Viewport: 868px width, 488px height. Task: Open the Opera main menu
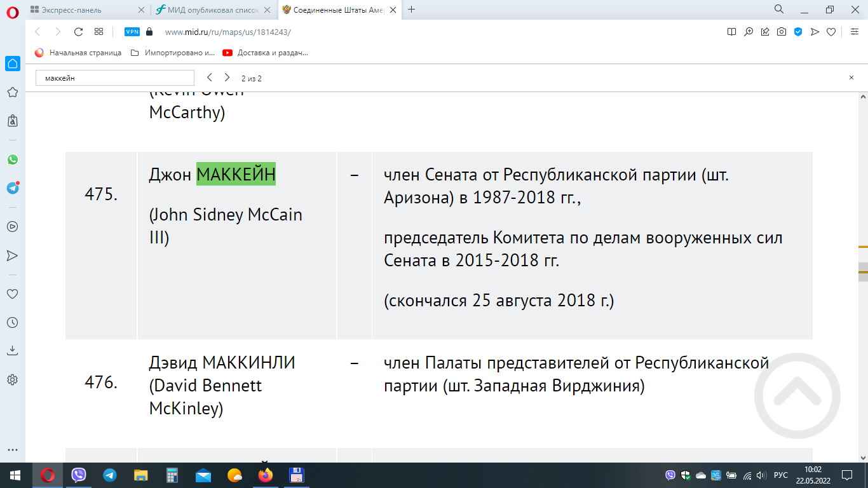click(12, 10)
